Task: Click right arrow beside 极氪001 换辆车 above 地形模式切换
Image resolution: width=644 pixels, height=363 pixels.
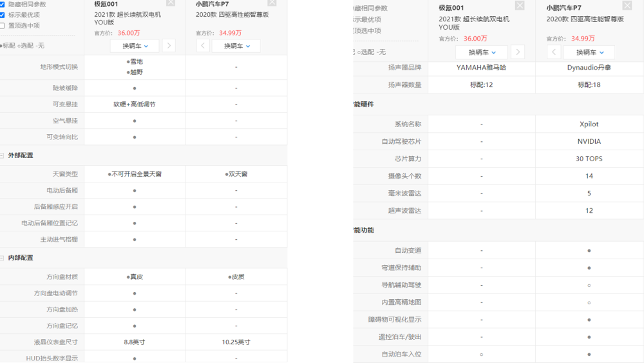Action: (x=169, y=46)
